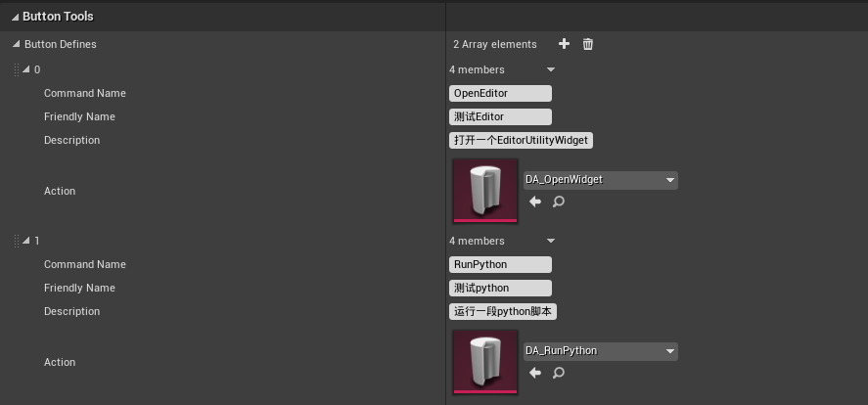Image resolution: width=868 pixels, height=405 pixels.
Task: Collapse array element 0
Action: [x=25, y=69]
